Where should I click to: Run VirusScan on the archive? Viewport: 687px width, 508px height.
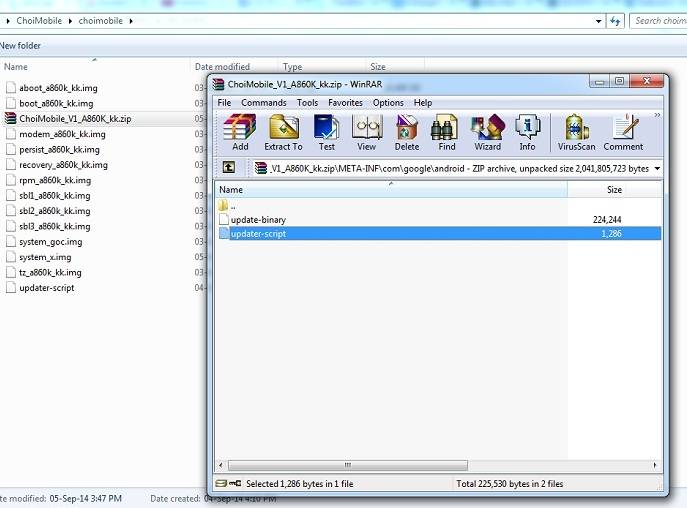(576, 132)
